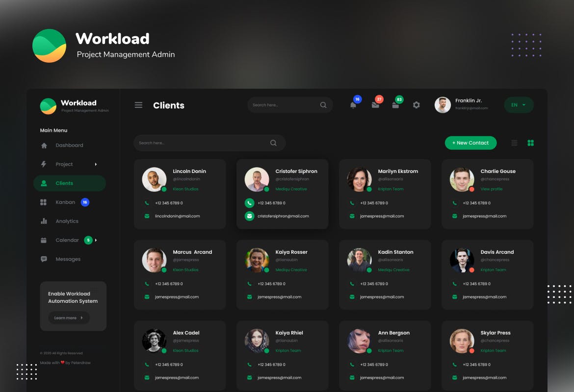The height and width of the screenshot is (392, 574).
Task: Click Lincoln Donin's profile photo
Action: (x=154, y=179)
